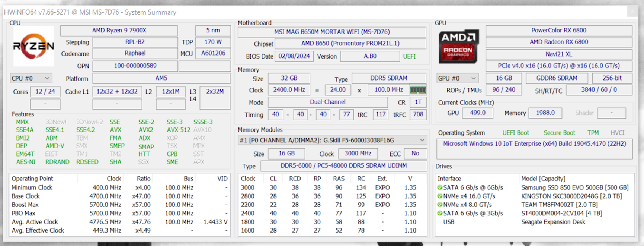Select the KINGSTON SKC3000D2048G drive row
The image size is (644, 246).
(535, 196)
